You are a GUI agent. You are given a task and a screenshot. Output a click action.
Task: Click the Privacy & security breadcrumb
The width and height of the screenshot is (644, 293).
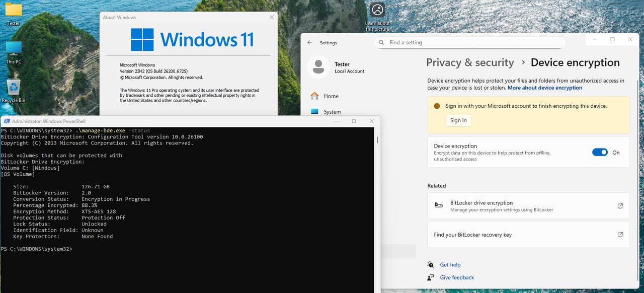[470, 63]
